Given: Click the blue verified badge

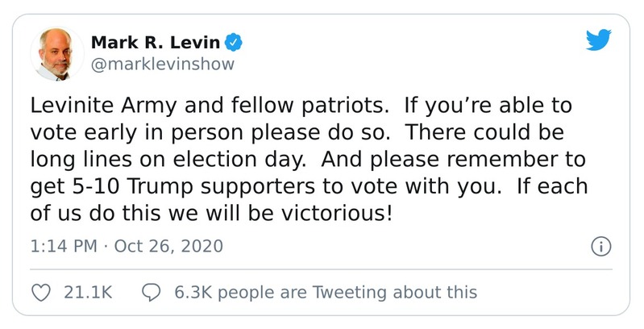Looking at the screenshot, I should tap(234, 42).
